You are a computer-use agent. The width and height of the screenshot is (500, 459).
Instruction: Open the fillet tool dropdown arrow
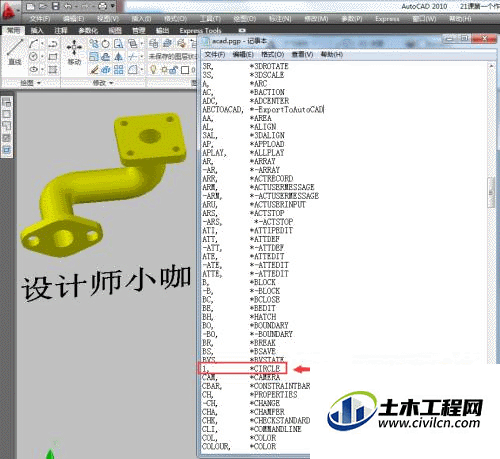[x=141, y=69]
